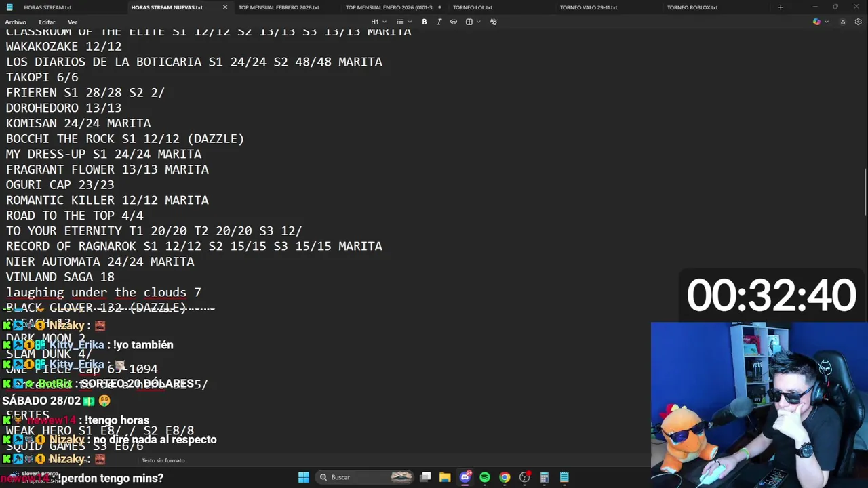Expand the list style dropdown arrow
This screenshot has width=868, height=488.
click(x=409, y=22)
